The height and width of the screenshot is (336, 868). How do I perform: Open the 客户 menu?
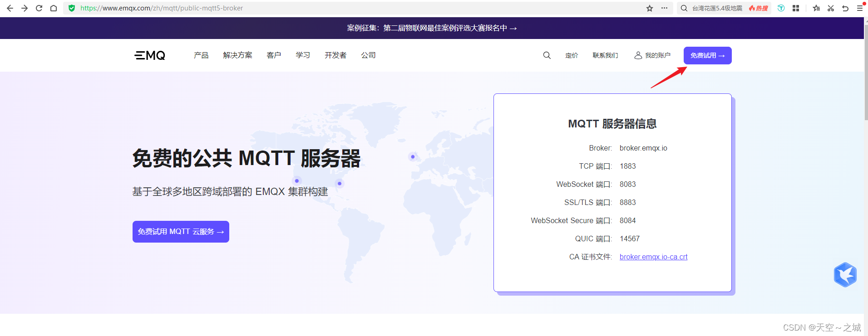[x=274, y=55]
